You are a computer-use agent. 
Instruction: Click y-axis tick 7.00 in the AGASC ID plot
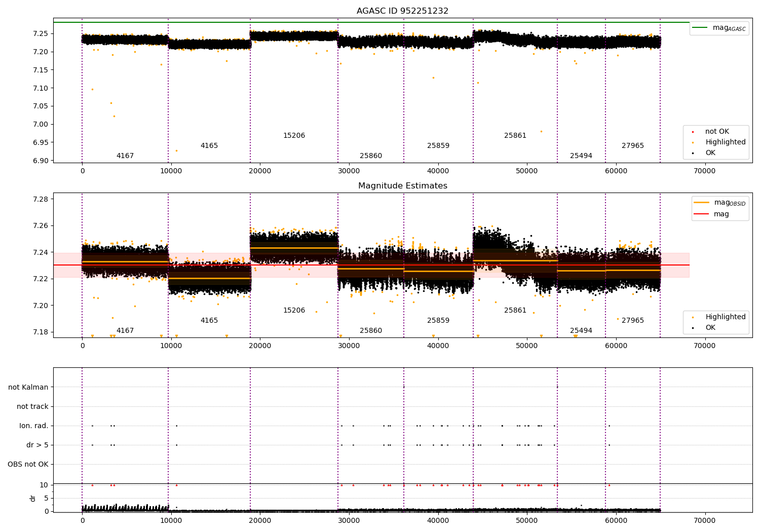pos(40,125)
